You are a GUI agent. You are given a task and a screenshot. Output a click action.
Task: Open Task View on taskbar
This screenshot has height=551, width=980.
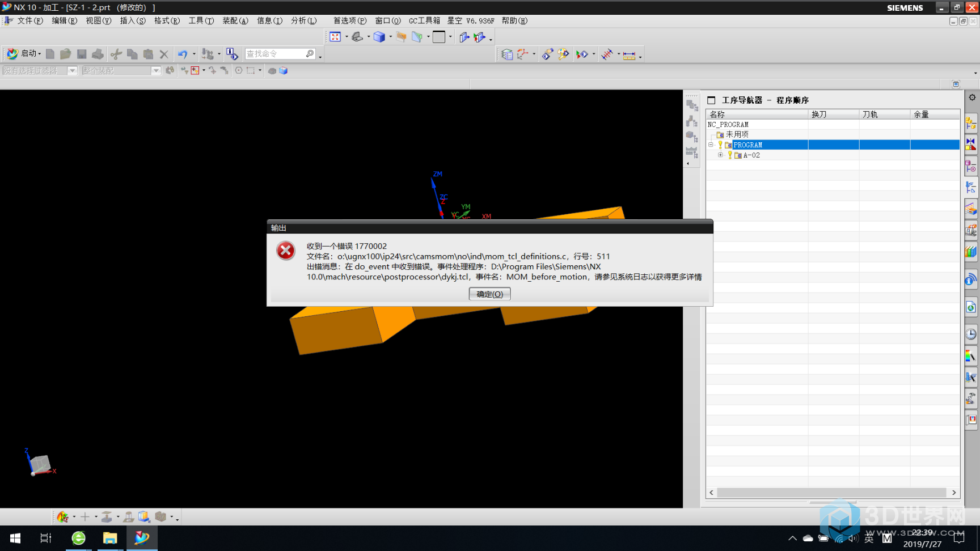point(46,538)
